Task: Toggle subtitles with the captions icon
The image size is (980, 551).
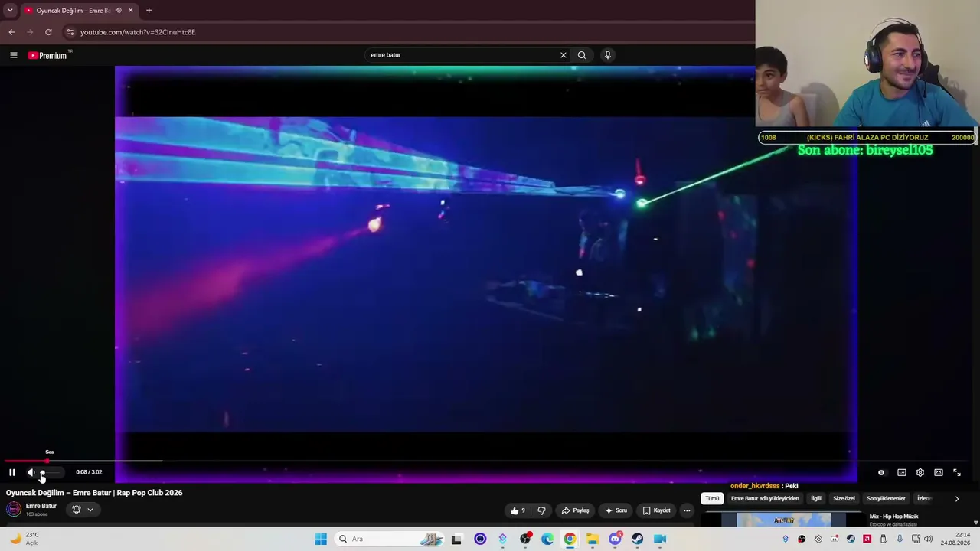Action: (x=902, y=472)
